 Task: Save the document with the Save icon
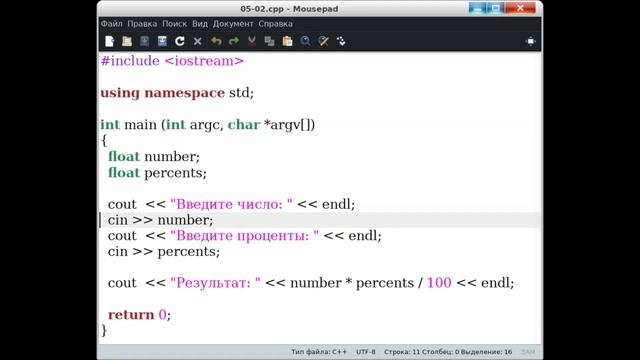point(144,41)
